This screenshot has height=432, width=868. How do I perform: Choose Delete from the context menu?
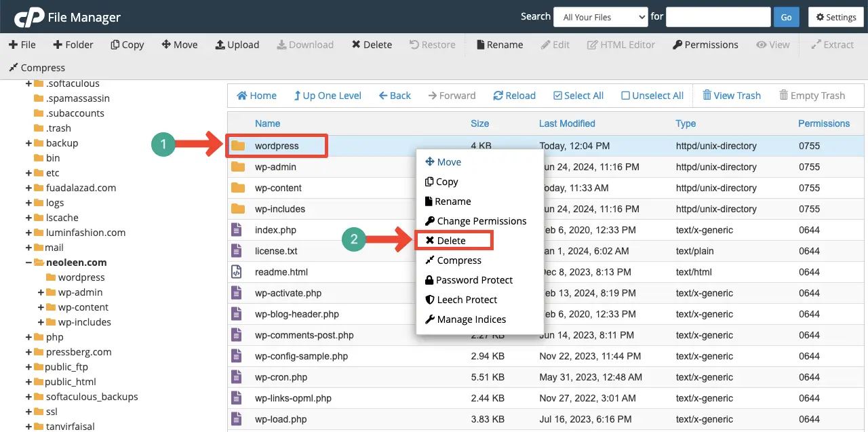tap(451, 241)
